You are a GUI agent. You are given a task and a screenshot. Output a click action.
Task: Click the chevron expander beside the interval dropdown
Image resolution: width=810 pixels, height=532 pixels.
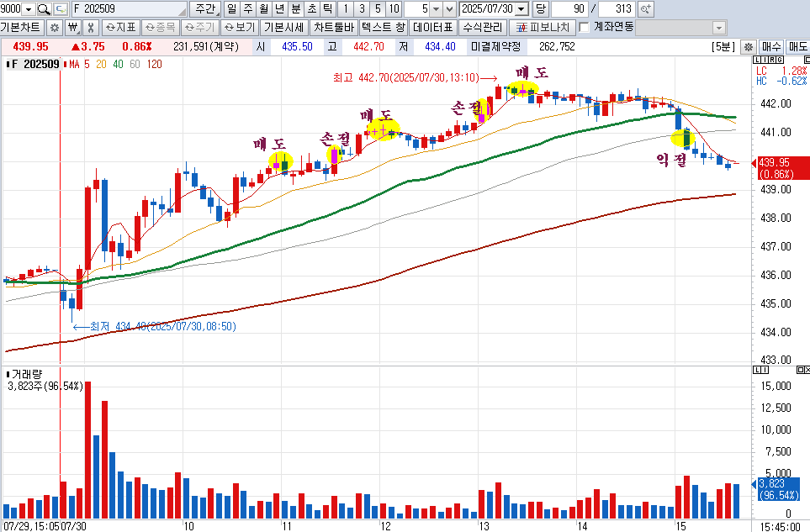(449, 8)
